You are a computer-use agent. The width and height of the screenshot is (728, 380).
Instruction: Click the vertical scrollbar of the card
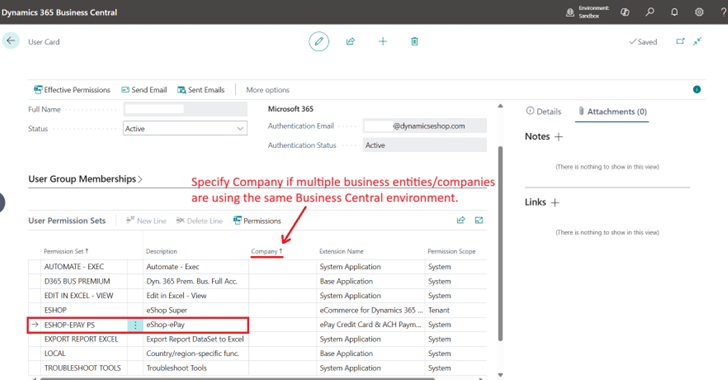coord(500,244)
